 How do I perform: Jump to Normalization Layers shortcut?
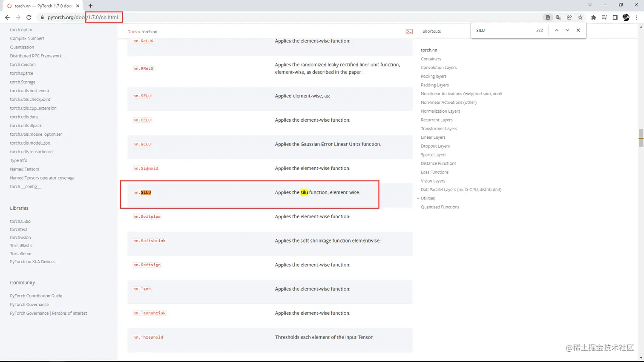coord(440,111)
